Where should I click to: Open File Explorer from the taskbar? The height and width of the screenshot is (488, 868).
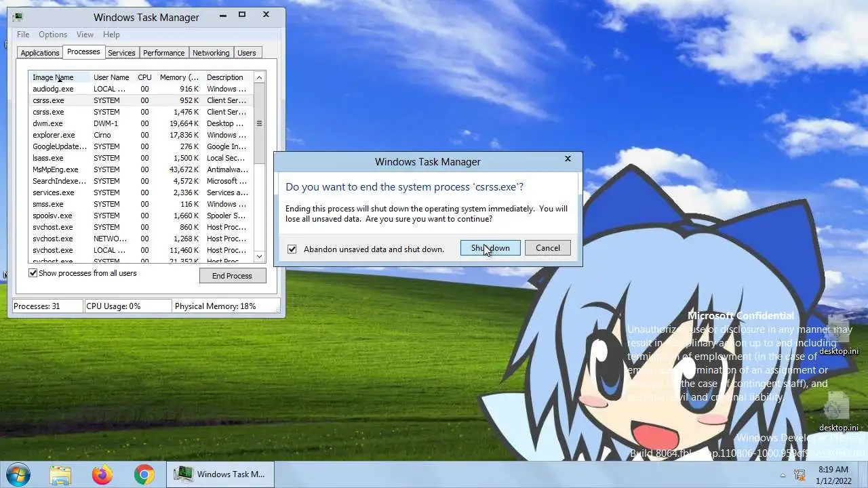click(60, 474)
